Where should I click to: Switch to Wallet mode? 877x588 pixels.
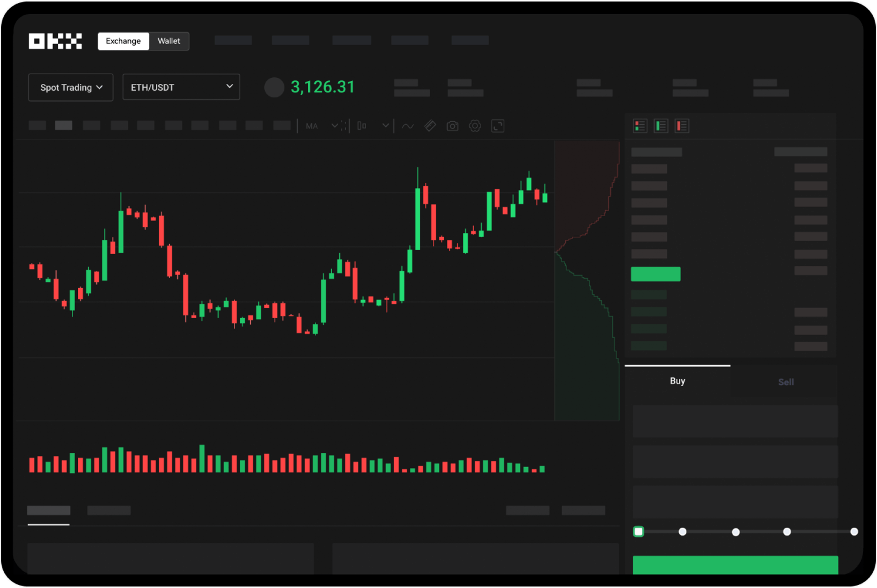(169, 41)
